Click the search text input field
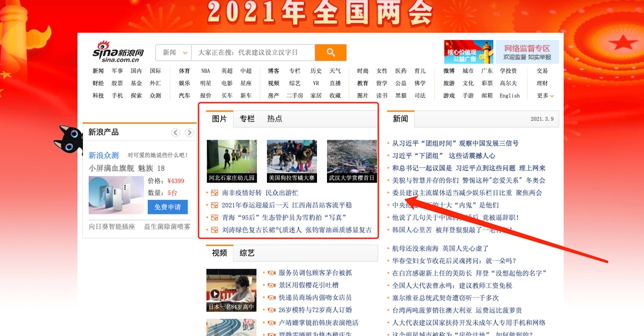Image resolution: width=644 pixels, height=336 pixels. [254, 52]
